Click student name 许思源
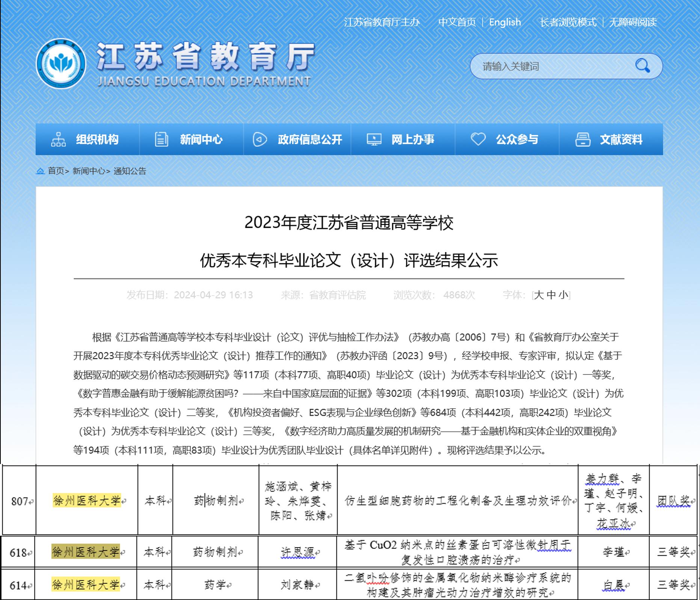This screenshot has width=700, height=600. pyautogui.click(x=298, y=552)
